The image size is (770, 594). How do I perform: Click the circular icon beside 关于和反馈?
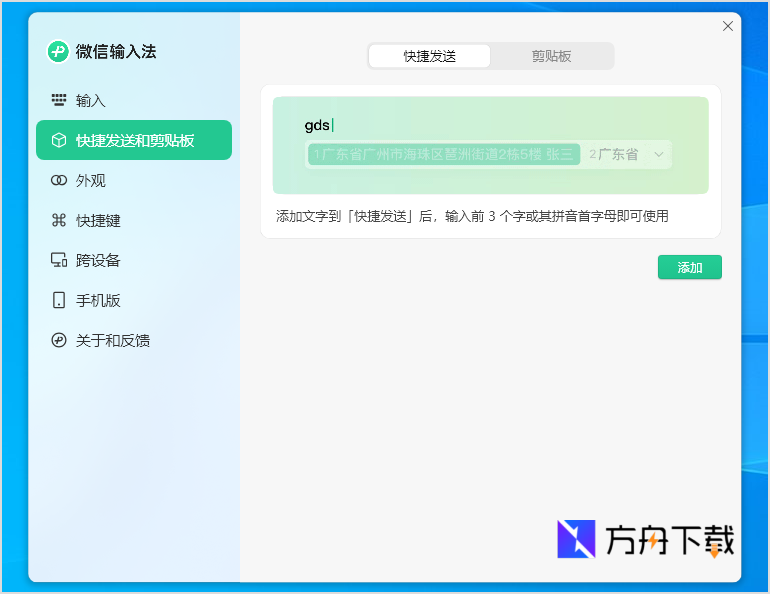(59, 340)
